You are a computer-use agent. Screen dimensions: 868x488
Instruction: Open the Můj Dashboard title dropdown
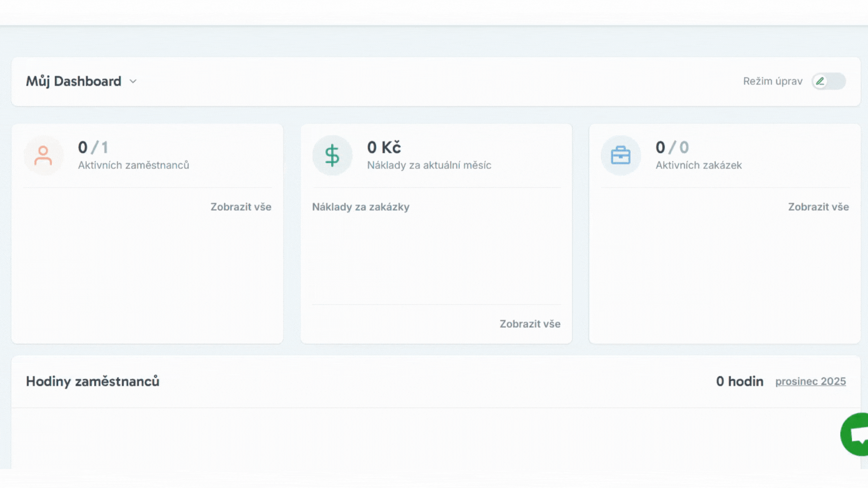(x=74, y=81)
